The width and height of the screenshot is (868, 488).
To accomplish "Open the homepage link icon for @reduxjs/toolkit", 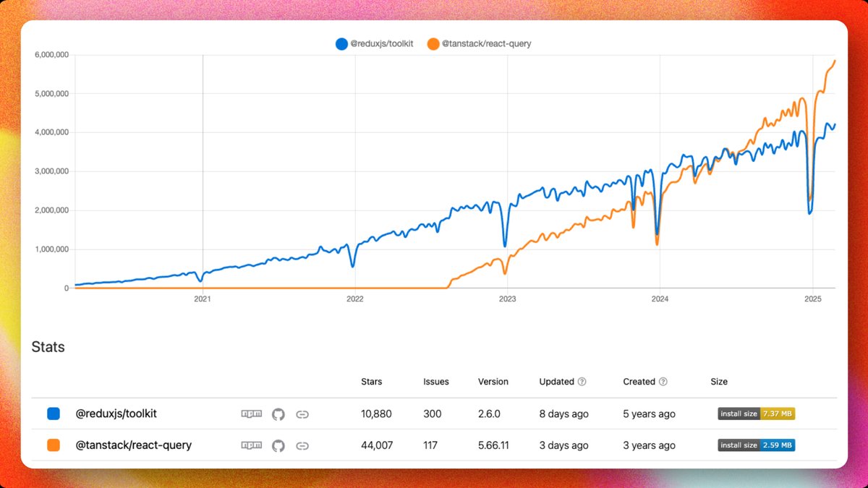I will tap(302, 414).
